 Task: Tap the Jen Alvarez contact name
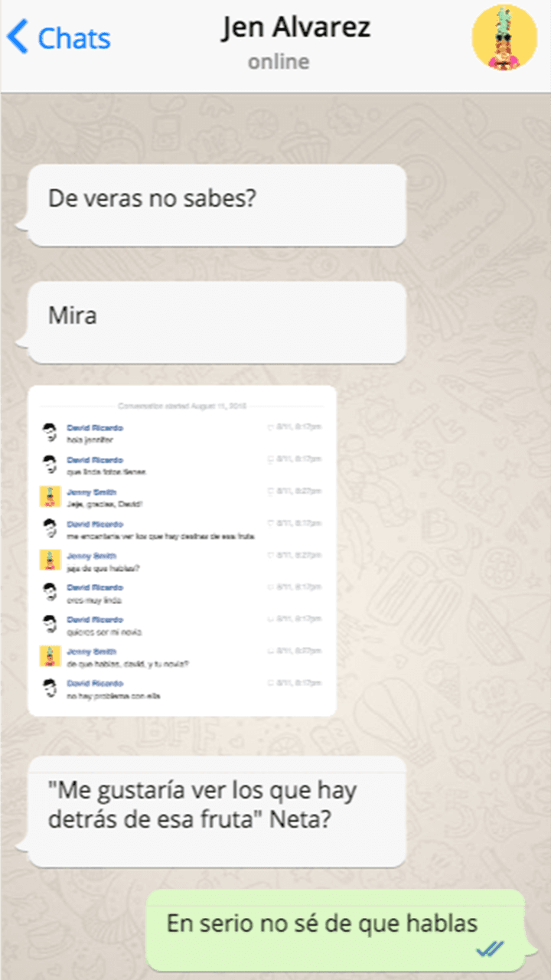296,28
